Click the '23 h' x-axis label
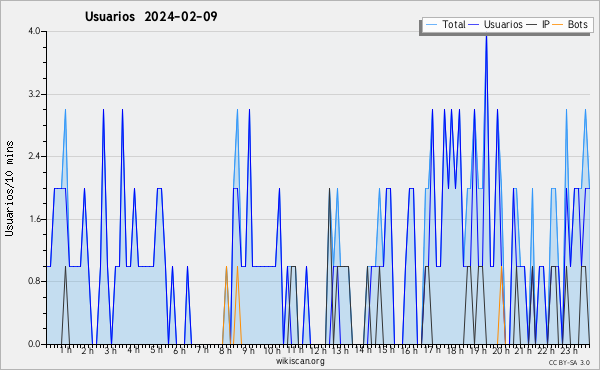600x370 pixels. (569, 350)
